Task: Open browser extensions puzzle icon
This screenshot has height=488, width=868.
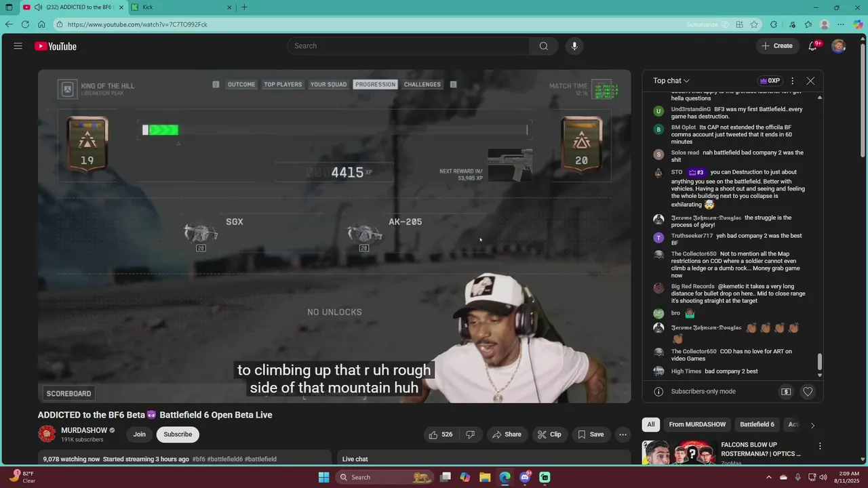Action: pyautogui.click(x=774, y=24)
